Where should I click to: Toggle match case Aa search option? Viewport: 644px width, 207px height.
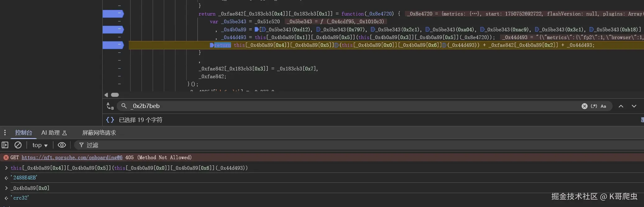[x=603, y=106]
